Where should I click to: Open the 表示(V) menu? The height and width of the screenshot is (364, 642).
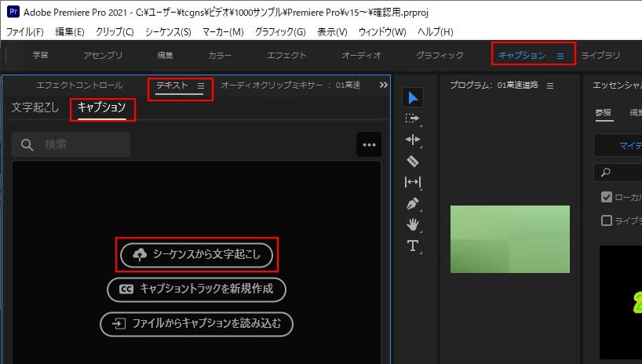(332, 32)
